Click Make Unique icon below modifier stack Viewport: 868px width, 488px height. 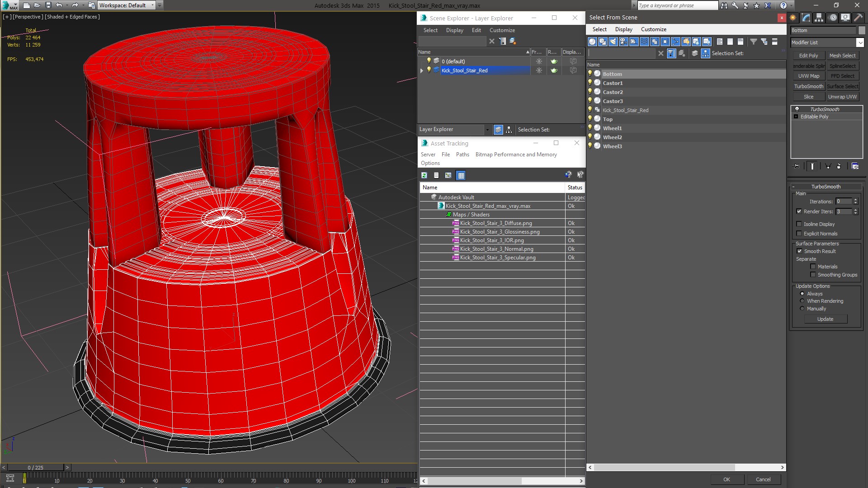tap(828, 166)
